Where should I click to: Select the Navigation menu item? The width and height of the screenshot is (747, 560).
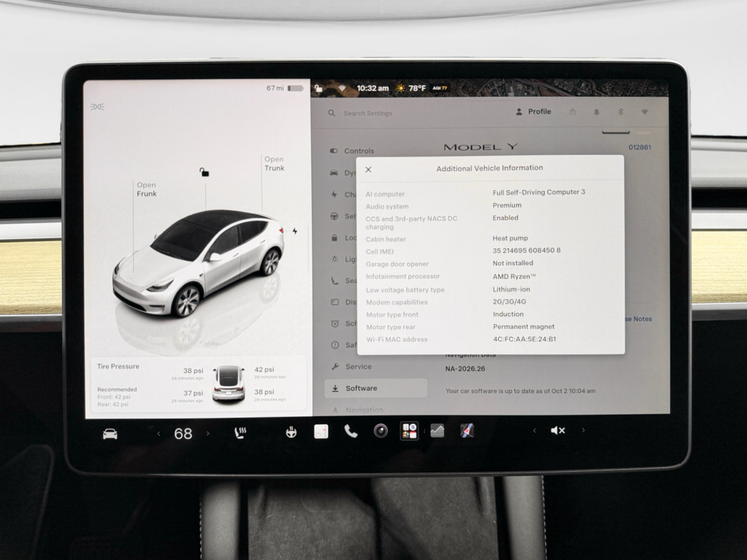pyautogui.click(x=357, y=410)
